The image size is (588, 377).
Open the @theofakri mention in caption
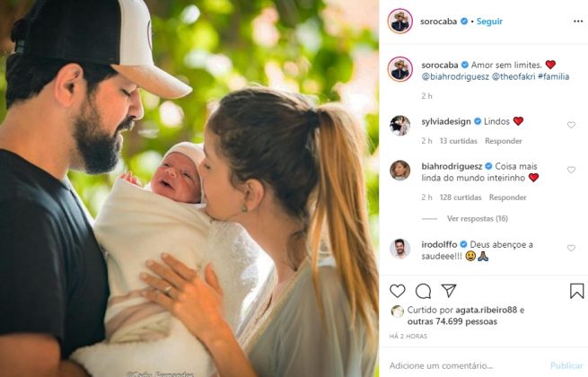[x=513, y=76]
